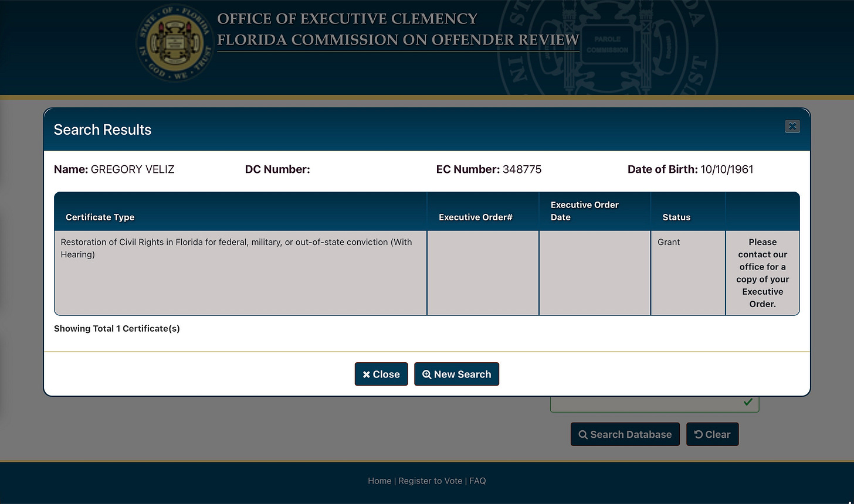Click the Date of Birth 10/10/1961

click(727, 169)
